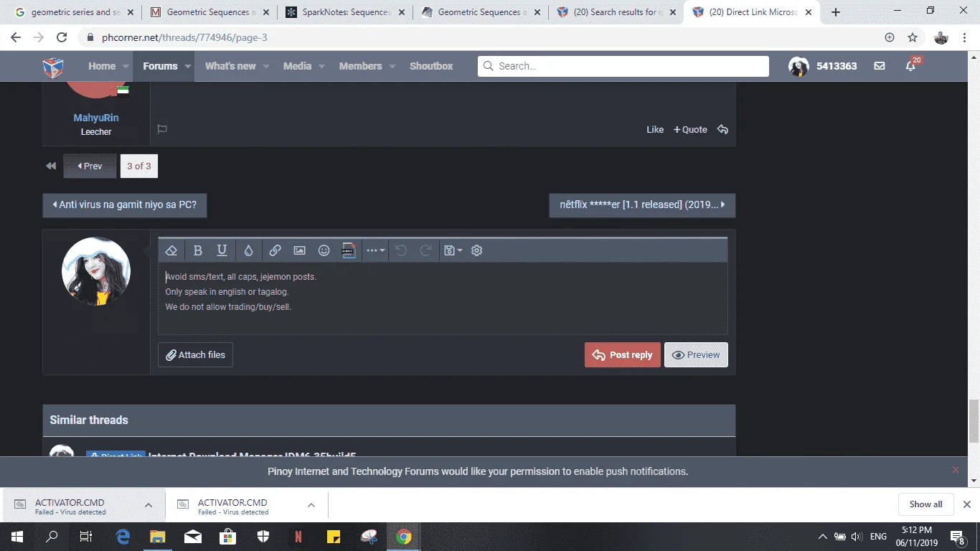This screenshot has width=980, height=551.
Task: Click the Undo arrow in editor
Action: click(402, 250)
